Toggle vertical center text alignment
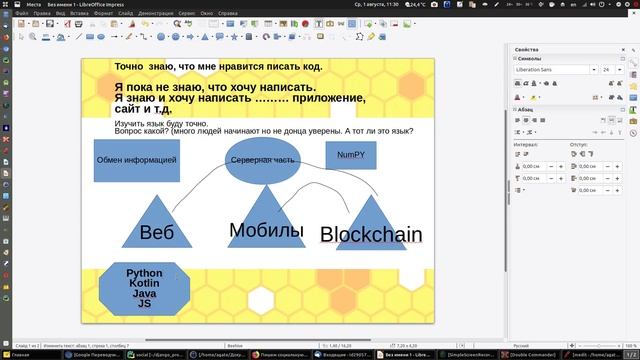 pyautogui.click(x=611, y=120)
